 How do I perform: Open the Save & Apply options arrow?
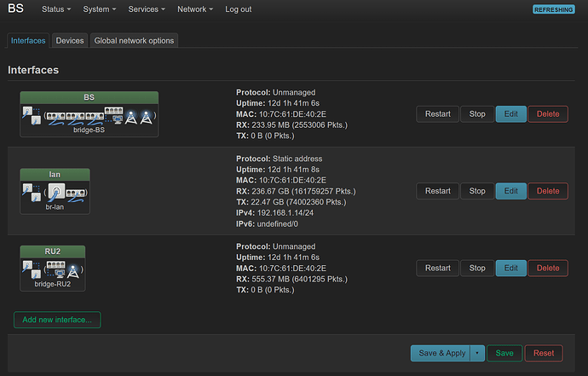click(x=477, y=353)
